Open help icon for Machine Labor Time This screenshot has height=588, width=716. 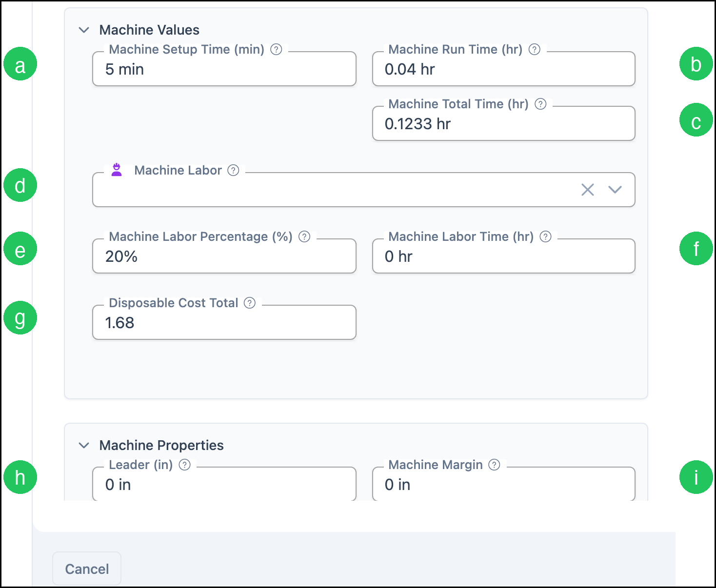(x=546, y=236)
